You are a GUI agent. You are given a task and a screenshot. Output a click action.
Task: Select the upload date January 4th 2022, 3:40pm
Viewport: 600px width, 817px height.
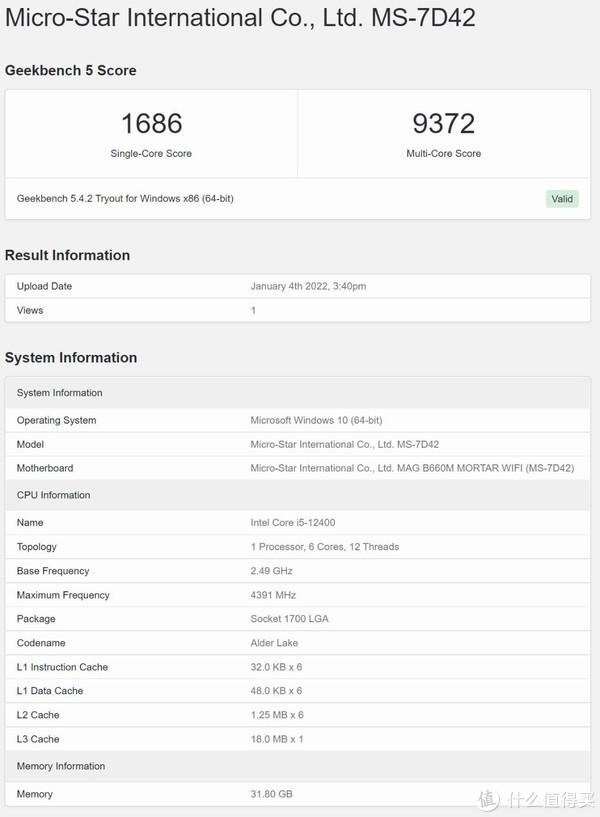308,286
